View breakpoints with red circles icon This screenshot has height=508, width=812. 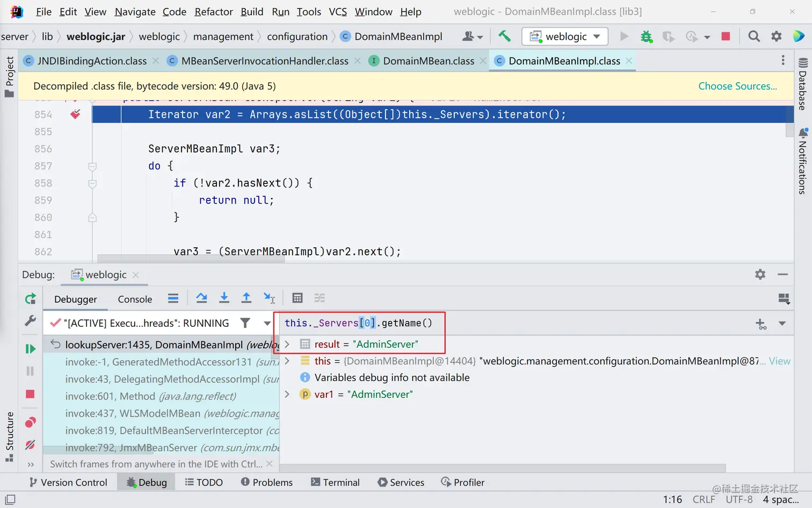click(31, 422)
